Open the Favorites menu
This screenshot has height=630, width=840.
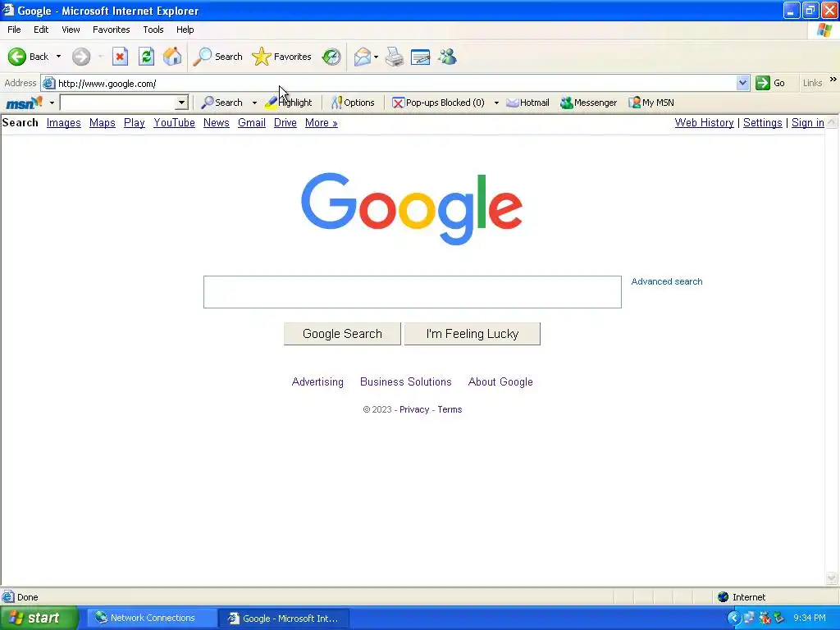pos(111,30)
